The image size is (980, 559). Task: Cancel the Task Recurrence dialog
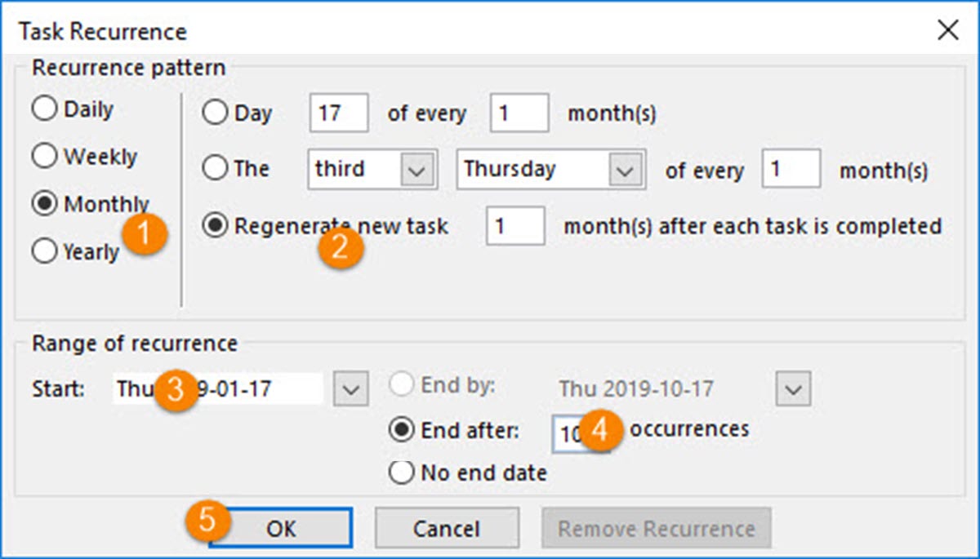(x=447, y=528)
